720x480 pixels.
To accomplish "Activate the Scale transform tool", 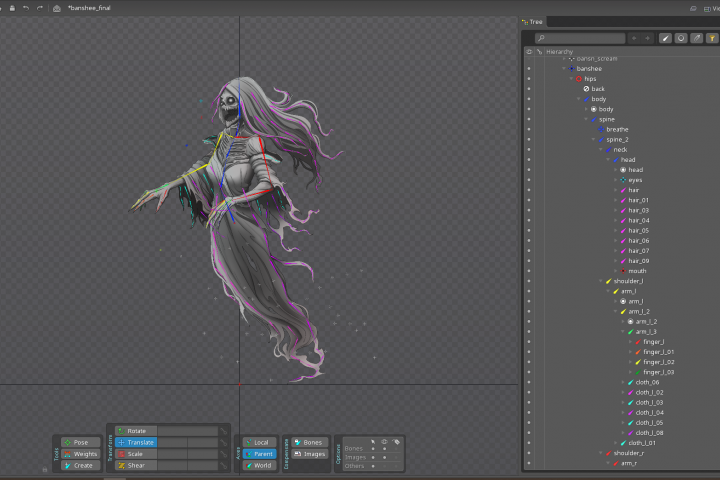I will [x=136, y=454].
